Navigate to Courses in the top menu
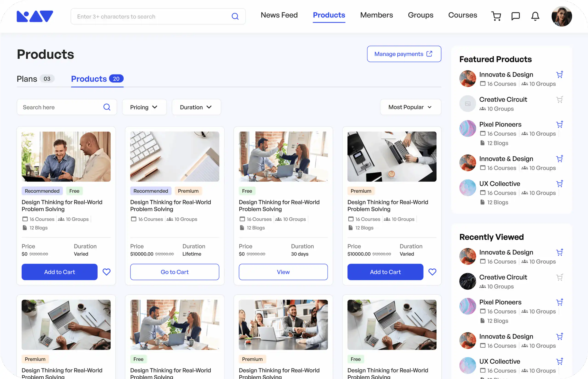 pos(463,15)
